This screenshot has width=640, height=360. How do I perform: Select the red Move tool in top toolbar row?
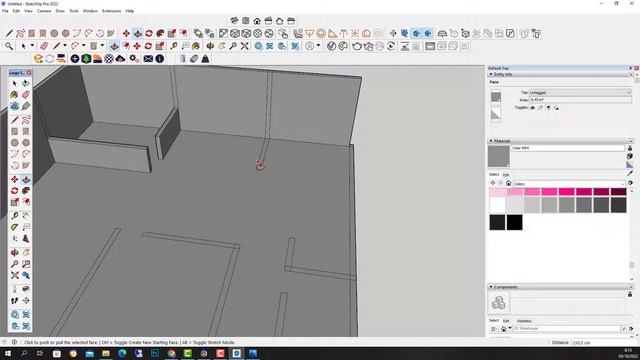[127, 33]
